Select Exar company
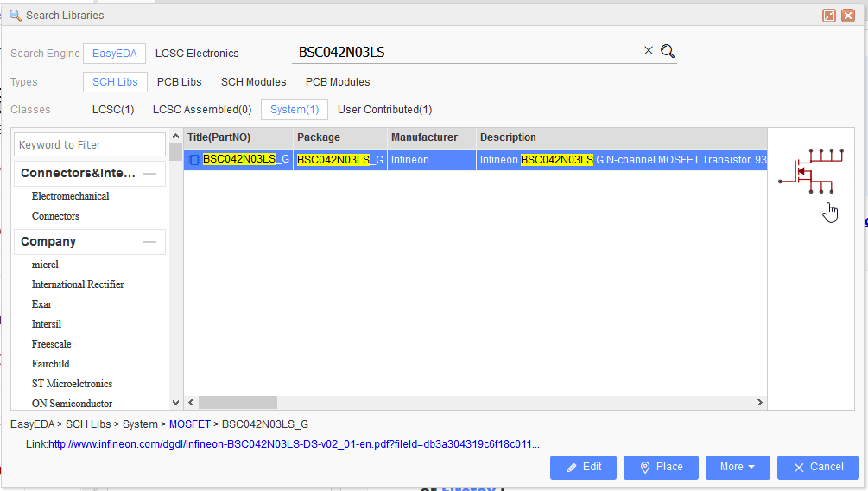The width and height of the screenshot is (868, 491). click(41, 304)
